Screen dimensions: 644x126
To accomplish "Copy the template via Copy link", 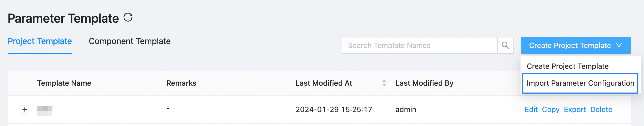I will [551, 109].
